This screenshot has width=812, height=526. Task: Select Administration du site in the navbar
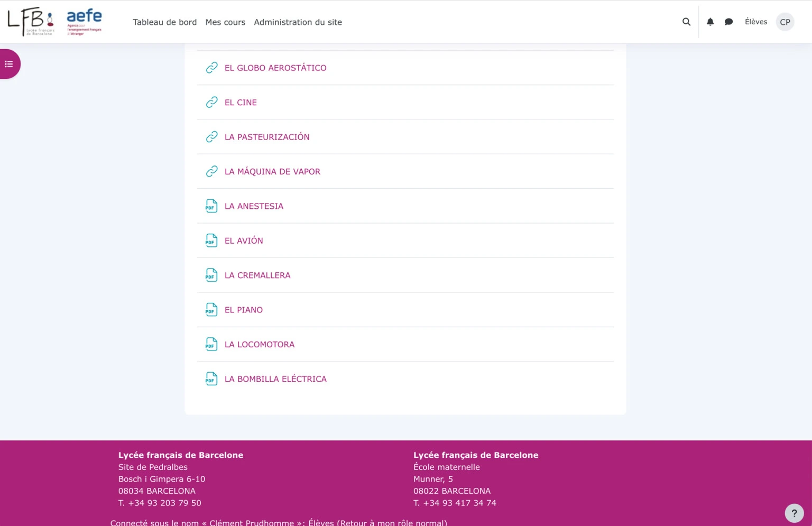pos(298,22)
